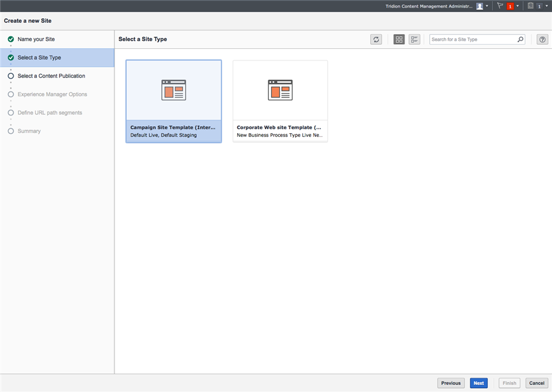Click the Previous button

(x=450, y=383)
